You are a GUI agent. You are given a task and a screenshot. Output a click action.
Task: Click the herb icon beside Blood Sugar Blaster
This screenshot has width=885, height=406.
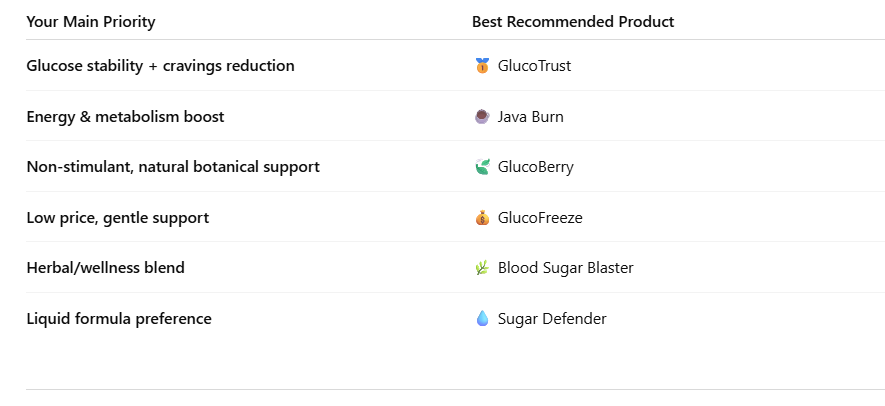482,268
